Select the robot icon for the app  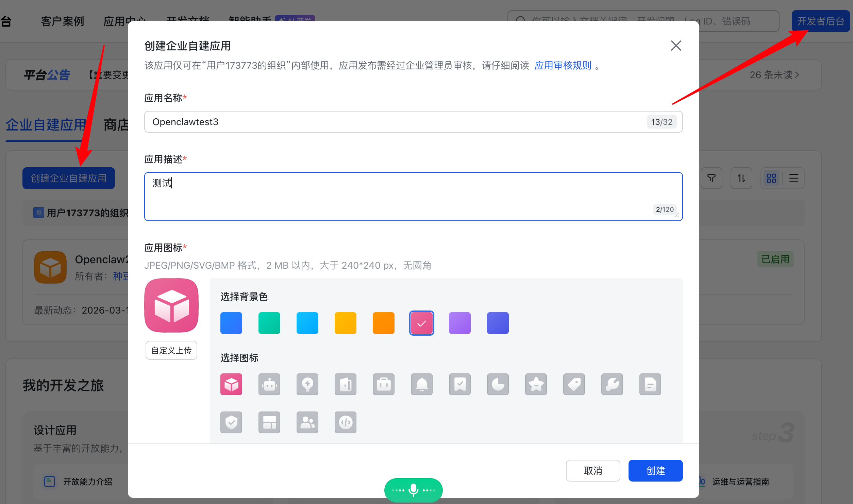pos(269,384)
